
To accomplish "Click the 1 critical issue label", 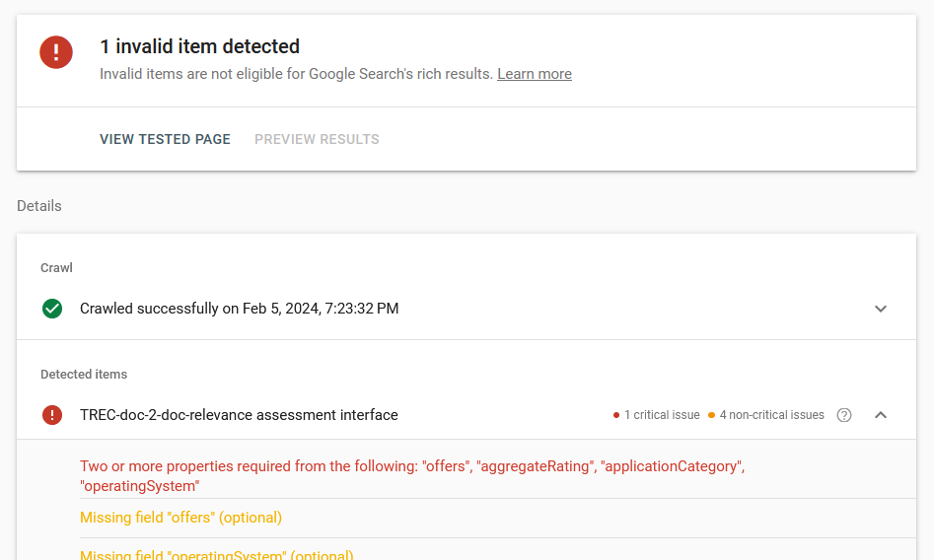I will coord(662,415).
